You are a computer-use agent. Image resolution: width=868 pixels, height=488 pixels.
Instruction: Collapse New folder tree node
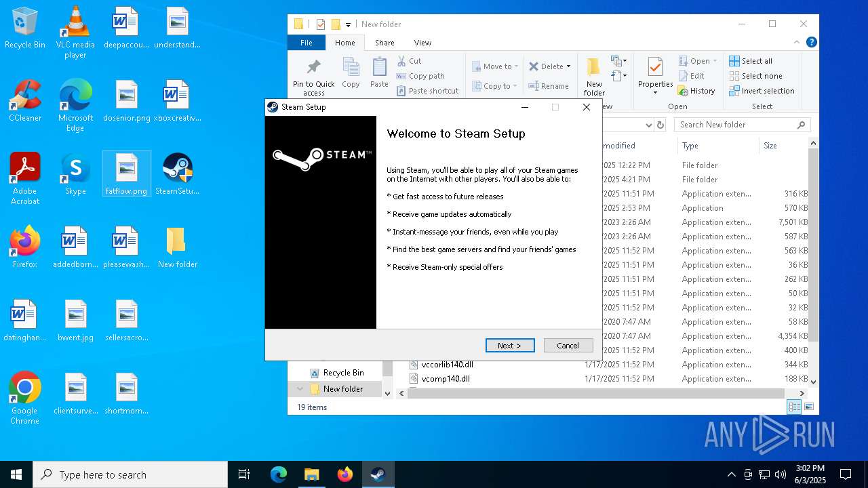click(x=300, y=389)
